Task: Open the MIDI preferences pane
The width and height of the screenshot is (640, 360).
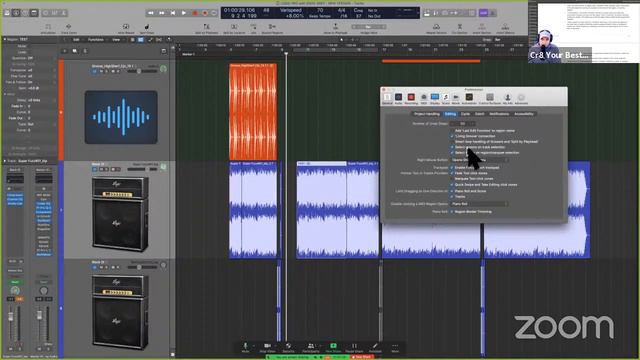Action: pos(424,98)
